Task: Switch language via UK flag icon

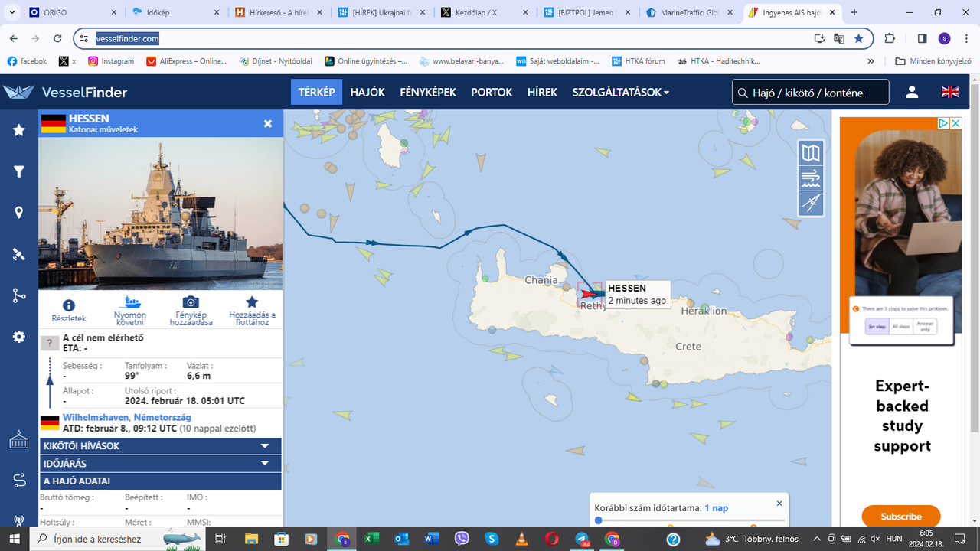Action: (950, 92)
